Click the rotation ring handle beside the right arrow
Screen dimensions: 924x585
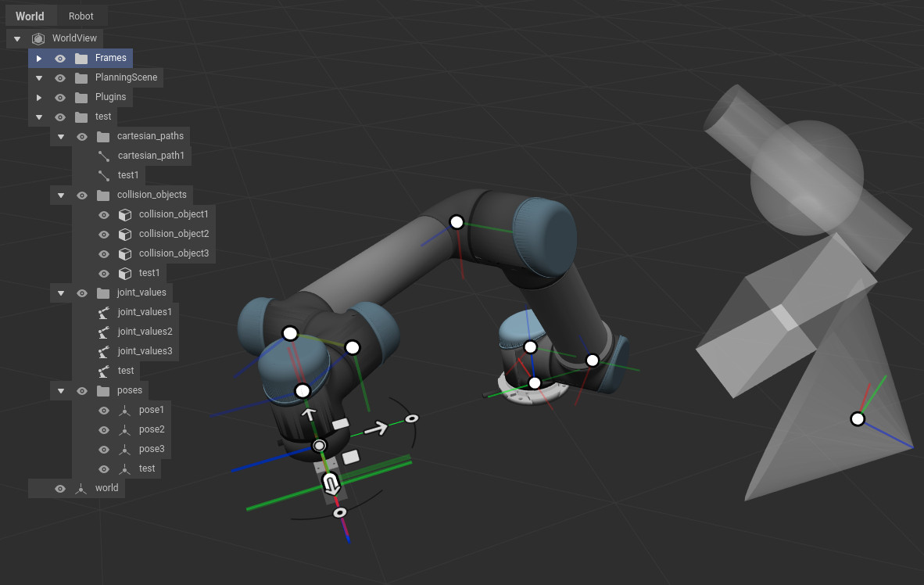coord(411,418)
